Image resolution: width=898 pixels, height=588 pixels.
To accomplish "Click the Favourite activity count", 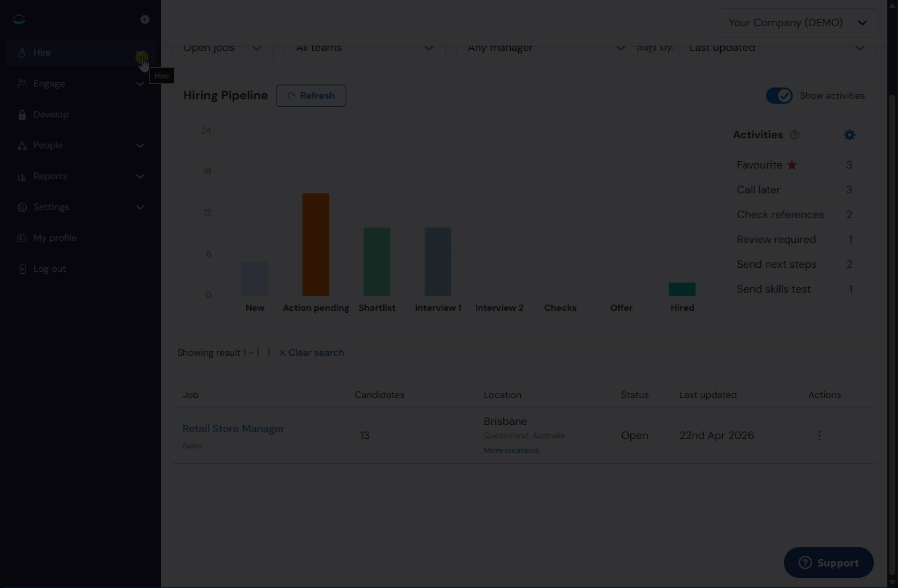I will click(x=849, y=165).
